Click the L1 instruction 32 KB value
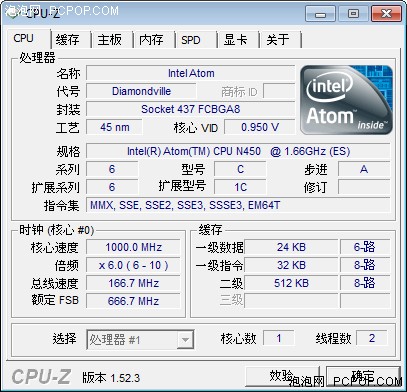 click(x=291, y=265)
